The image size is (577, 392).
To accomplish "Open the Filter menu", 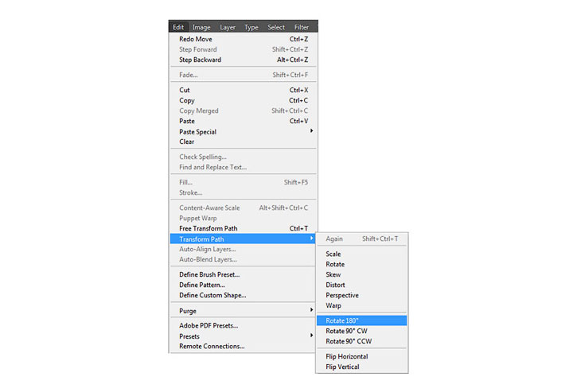I will click(302, 27).
